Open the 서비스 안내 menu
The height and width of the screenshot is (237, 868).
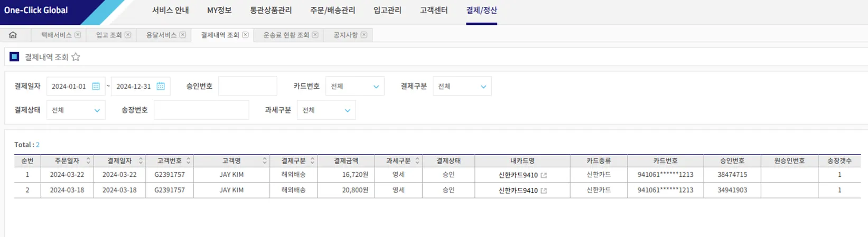click(x=171, y=10)
